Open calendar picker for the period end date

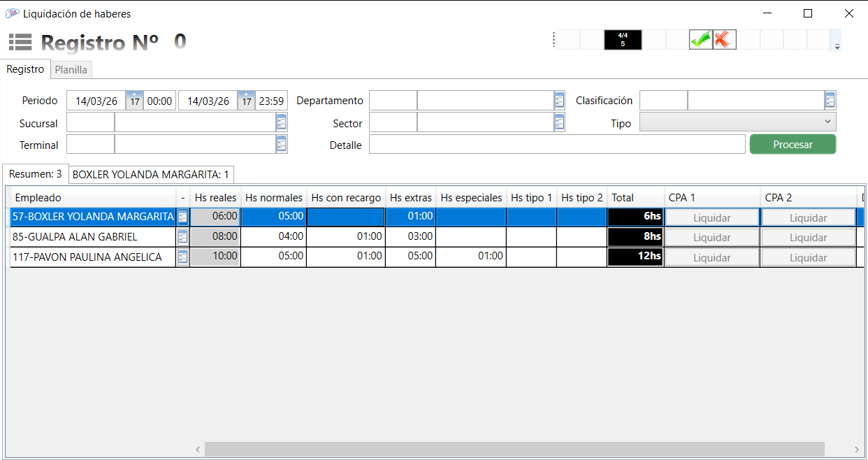(x=246, y=101)
